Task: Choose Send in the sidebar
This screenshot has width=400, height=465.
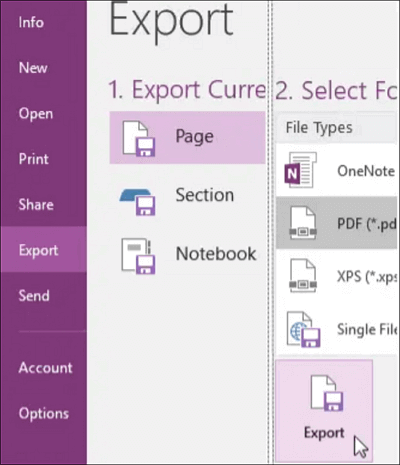Action: [x=34, y=296]
